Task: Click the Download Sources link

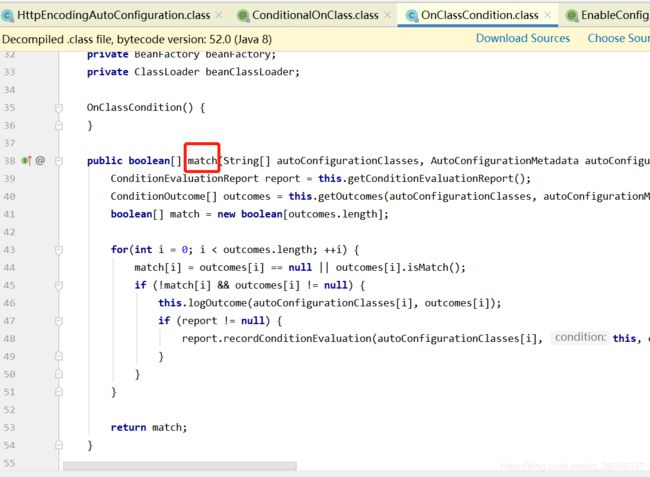Action: 523,38
